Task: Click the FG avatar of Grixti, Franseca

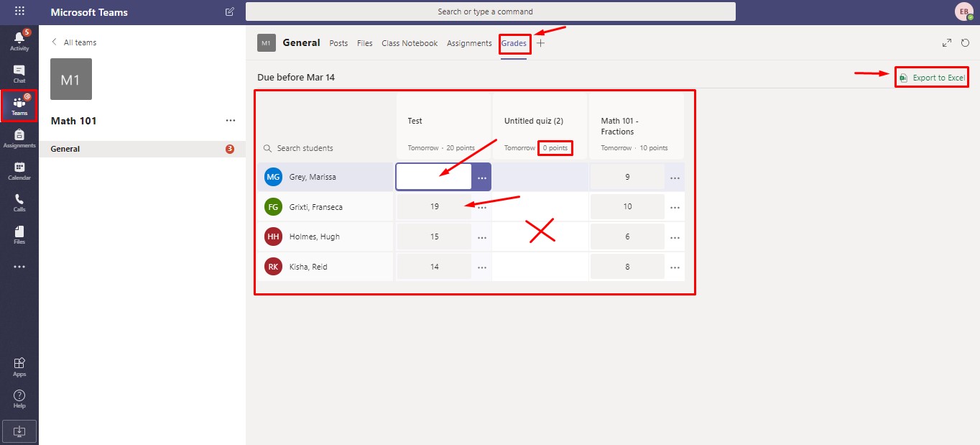Action: [x=273, y=207]
